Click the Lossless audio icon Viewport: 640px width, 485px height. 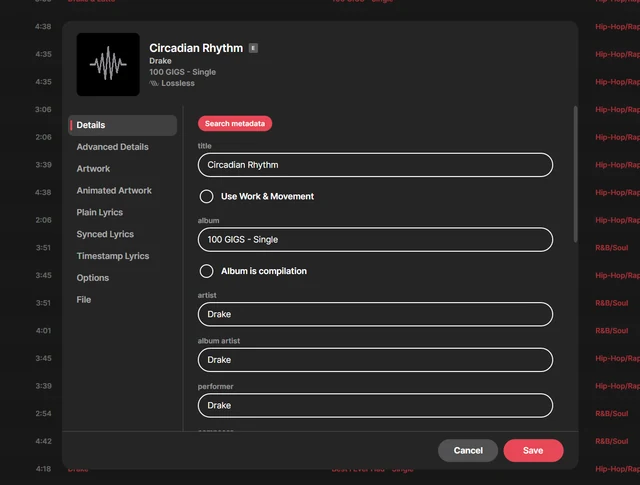[154, 83]
